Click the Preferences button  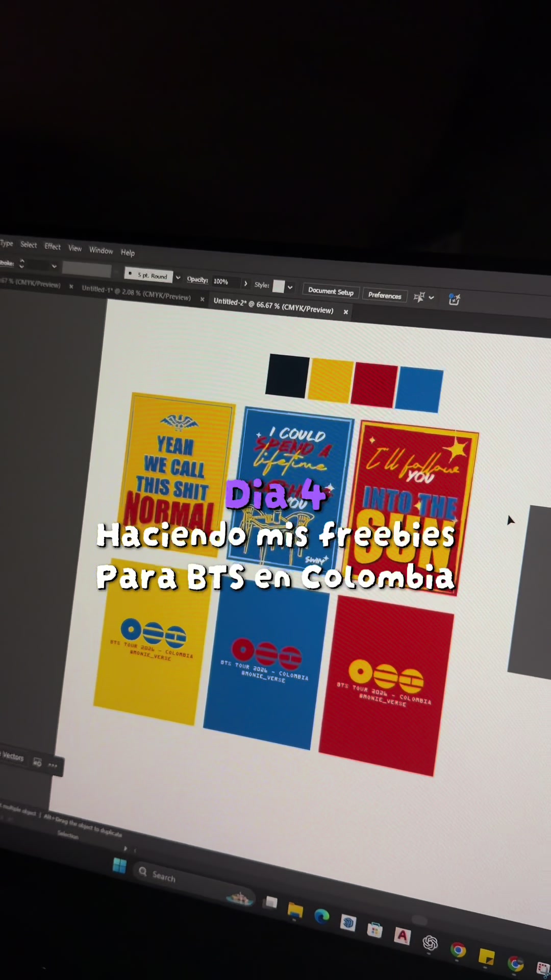385,296
